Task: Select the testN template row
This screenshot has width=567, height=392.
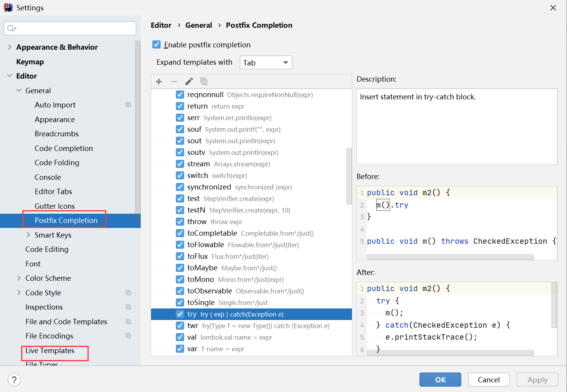Action: coord(251,210)
